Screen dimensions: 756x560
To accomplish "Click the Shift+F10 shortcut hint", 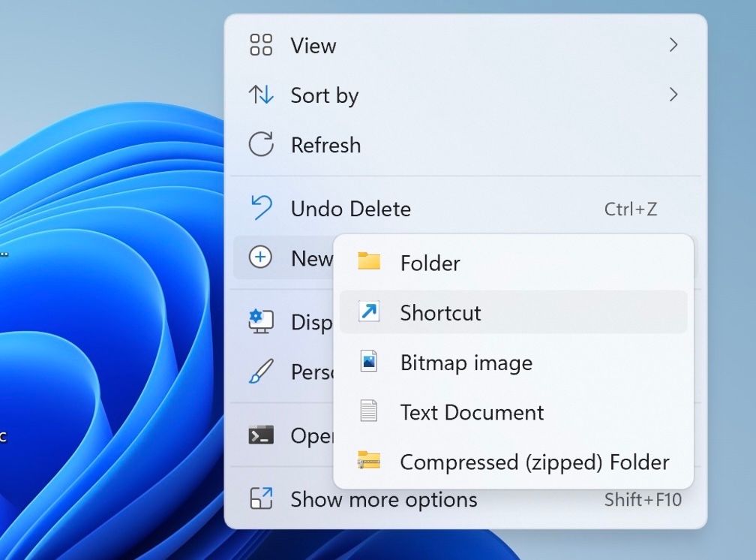I will [x=643, y=500].
